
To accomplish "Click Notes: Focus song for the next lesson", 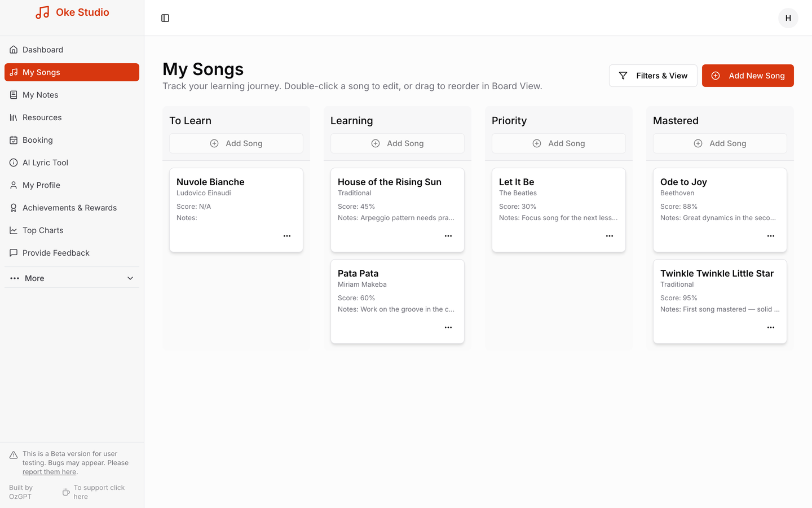I will click(558, 218).
